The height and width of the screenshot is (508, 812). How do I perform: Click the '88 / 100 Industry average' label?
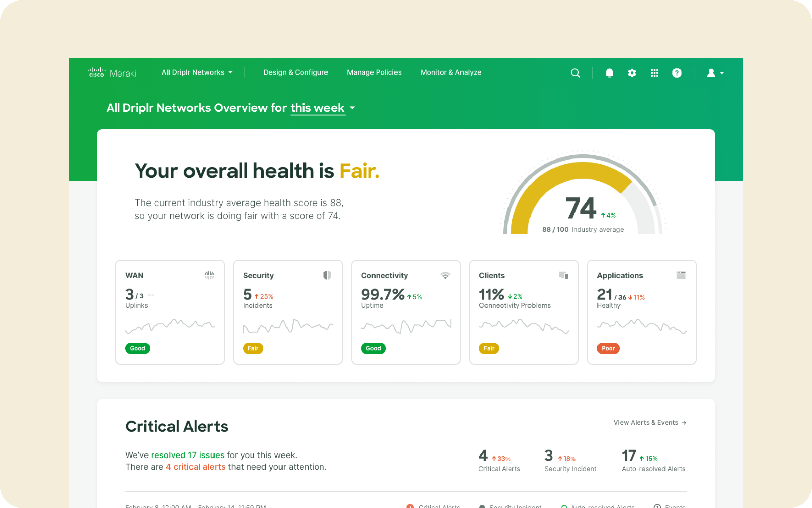[583, 230]
